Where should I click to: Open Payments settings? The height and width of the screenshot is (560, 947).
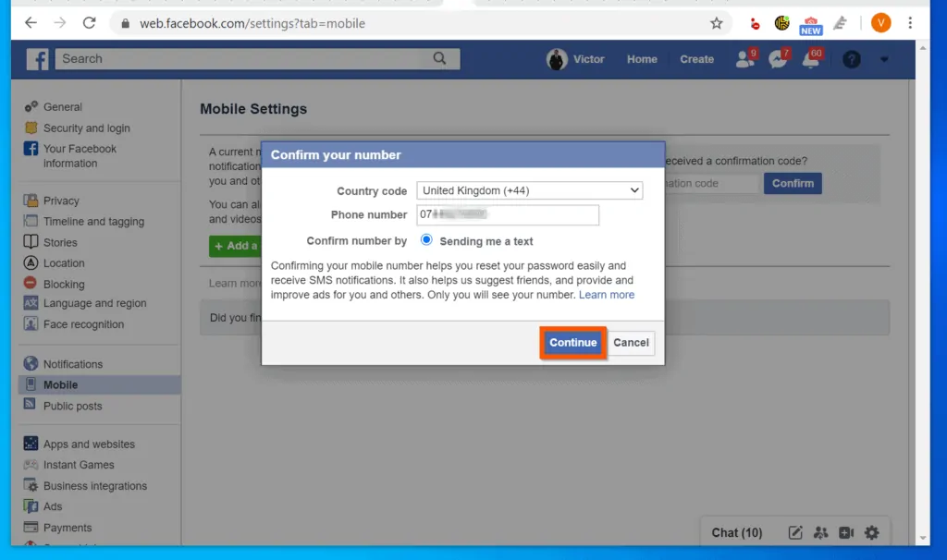pos(67,528)
